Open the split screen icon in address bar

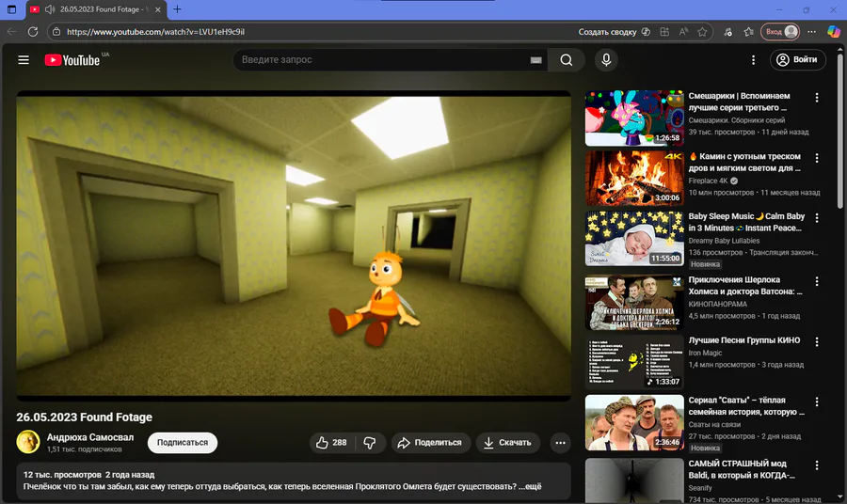(x=664, y=32)
